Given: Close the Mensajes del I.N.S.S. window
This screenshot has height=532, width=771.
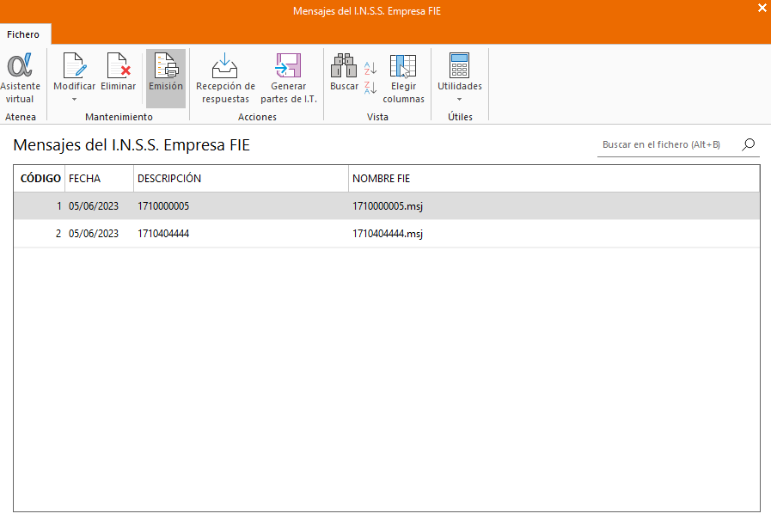Looking at the screenshot, I should pos(761,9).
